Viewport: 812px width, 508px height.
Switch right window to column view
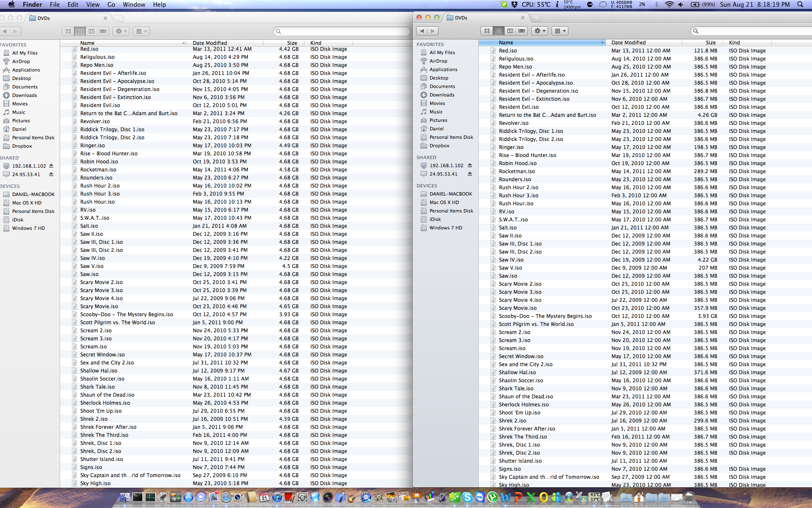pos(510,31)
